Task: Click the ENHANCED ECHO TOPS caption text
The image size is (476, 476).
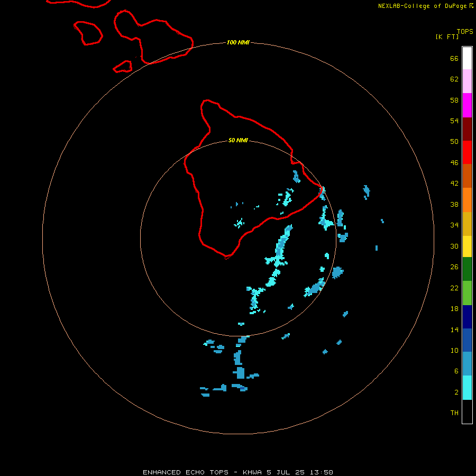Action: click(186, 472)
